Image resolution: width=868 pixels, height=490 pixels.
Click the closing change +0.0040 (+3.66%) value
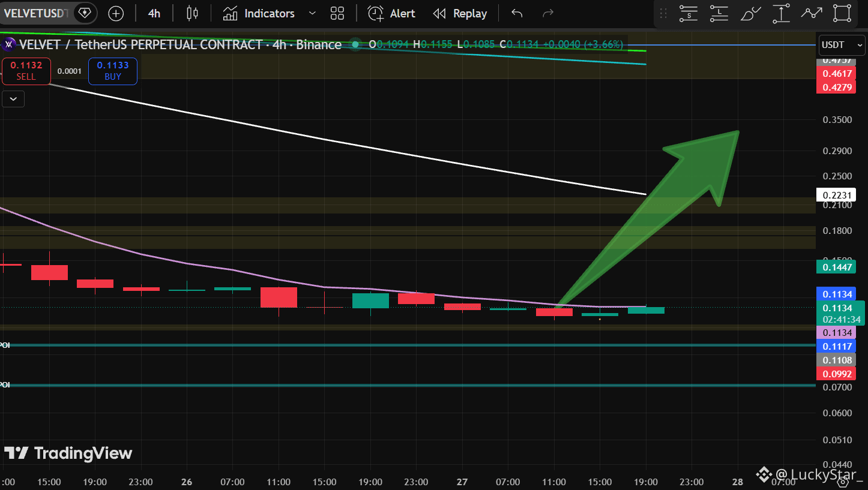(583, 44)
